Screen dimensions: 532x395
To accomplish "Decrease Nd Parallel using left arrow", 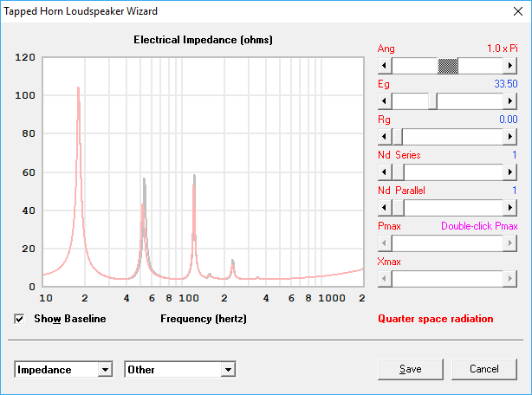I will point(385,208).
